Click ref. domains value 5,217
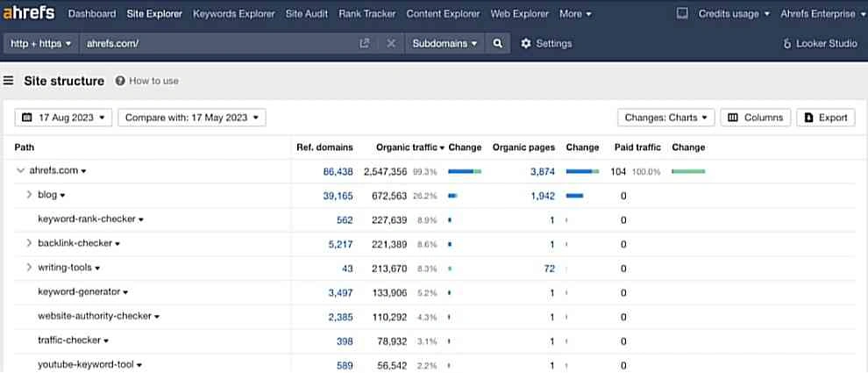The height and width of the screenshot is (373, 868). click(x=340, y=244)
